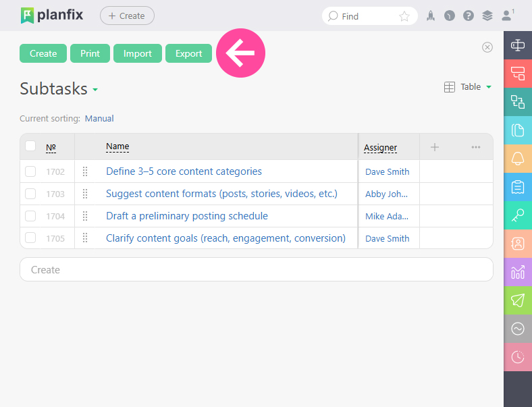532x407 pixels.
Task: Open the bell notifications sidebar icon
Action: tap(518, 159)
